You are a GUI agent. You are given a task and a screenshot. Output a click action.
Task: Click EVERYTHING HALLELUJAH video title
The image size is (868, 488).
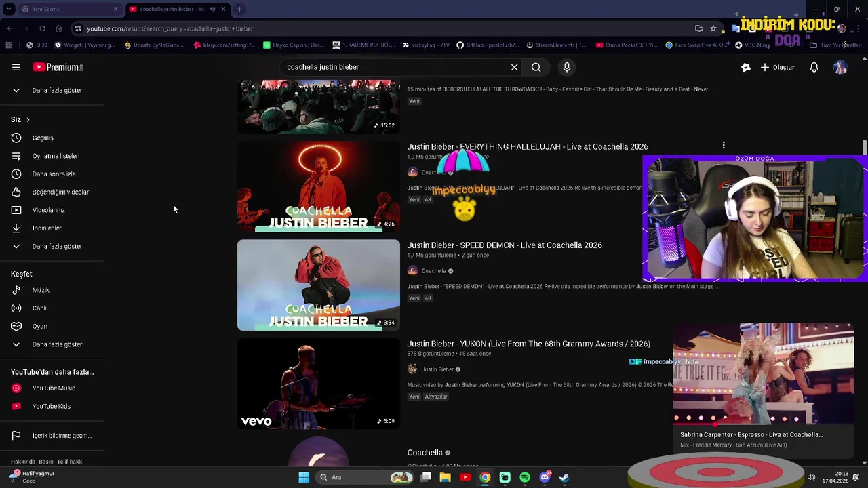pos(528,146)
